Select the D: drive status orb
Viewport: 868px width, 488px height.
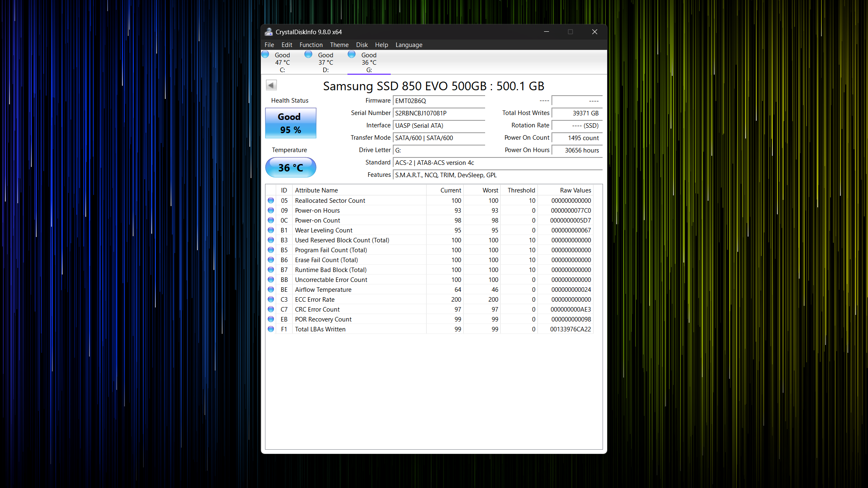point(308,54)
